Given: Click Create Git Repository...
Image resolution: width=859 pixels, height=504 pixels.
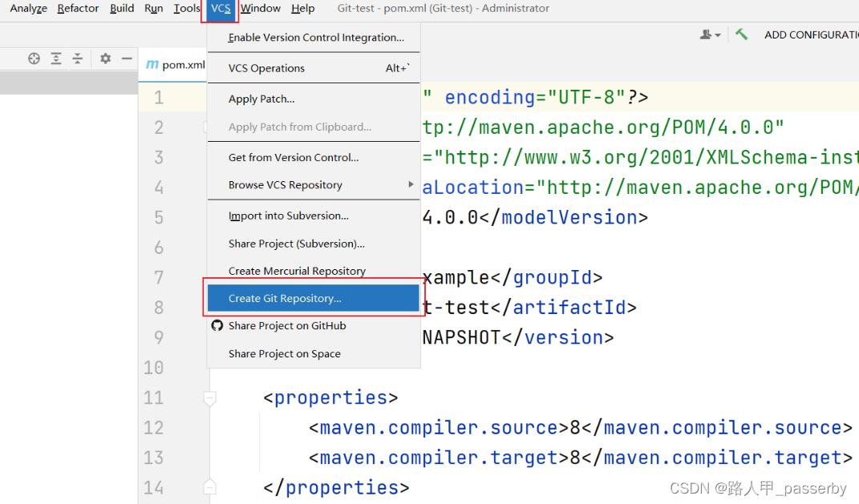Looking at the screenshot, I should click(x=314, y=298).
